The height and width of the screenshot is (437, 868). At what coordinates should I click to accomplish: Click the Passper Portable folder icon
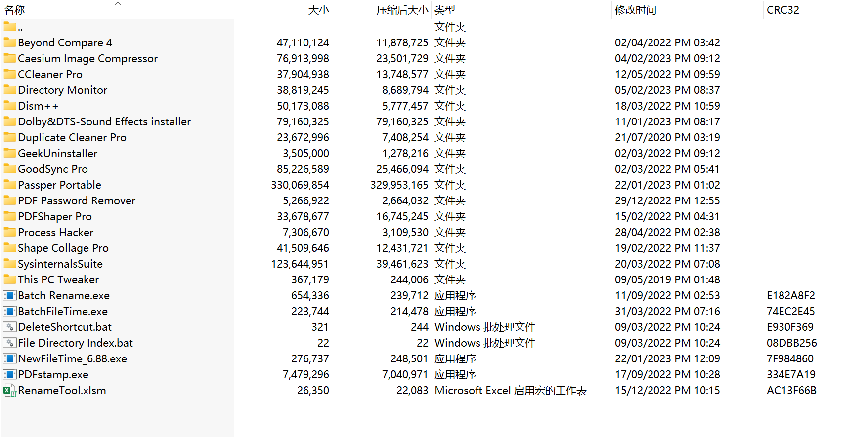[9, 184]
